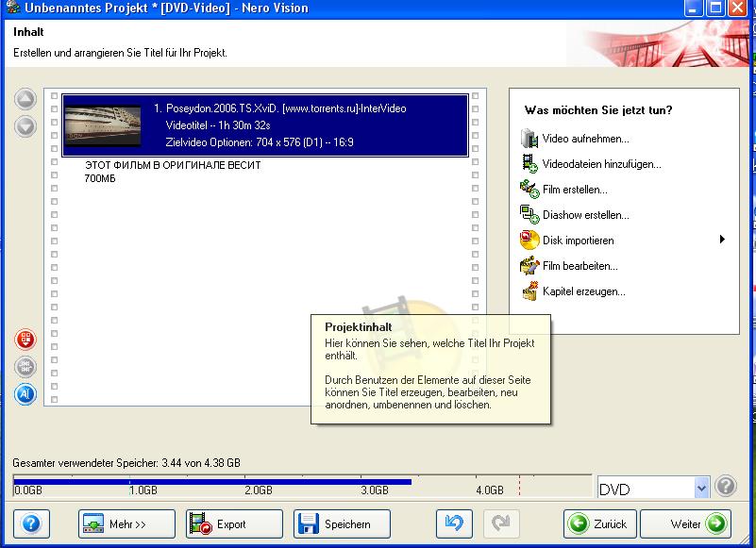This screenshot has width=756, height=548.
Task: Go back using the 'Zurück' button
Action: pyautogui.click(x=599, y=523)
